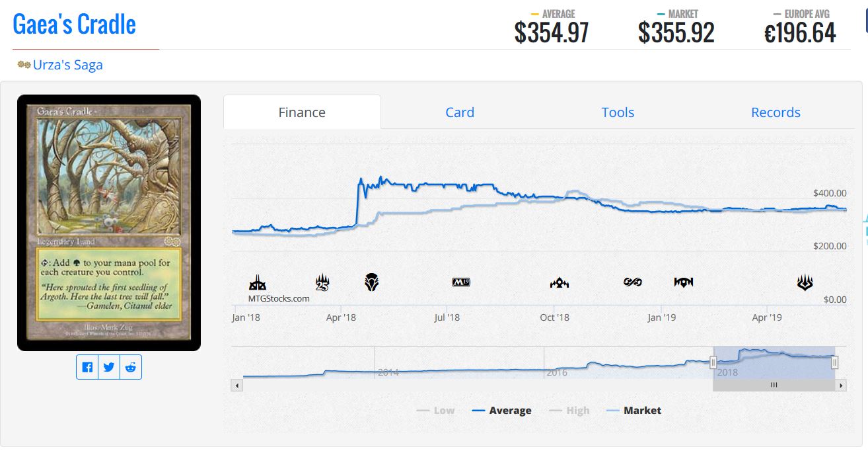Viewport: 868px width, 451px height.
Task: Click the left handle of range selector
Action: tap(713, 362)
